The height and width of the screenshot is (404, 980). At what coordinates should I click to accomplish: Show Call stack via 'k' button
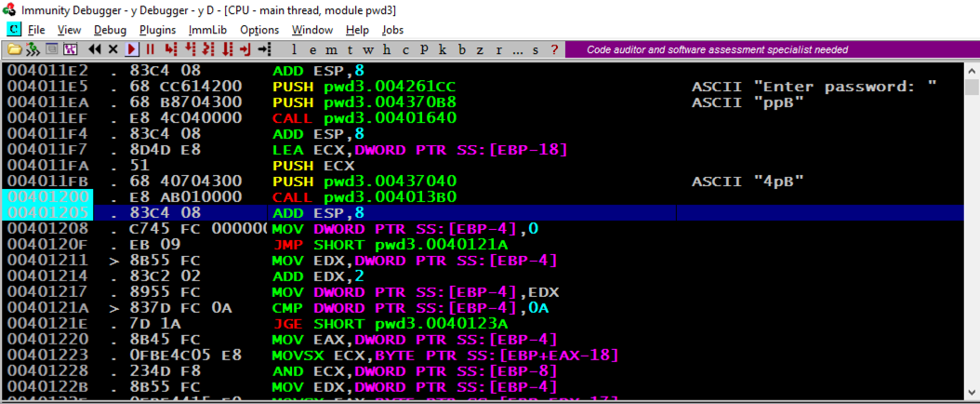click(443, 50)
